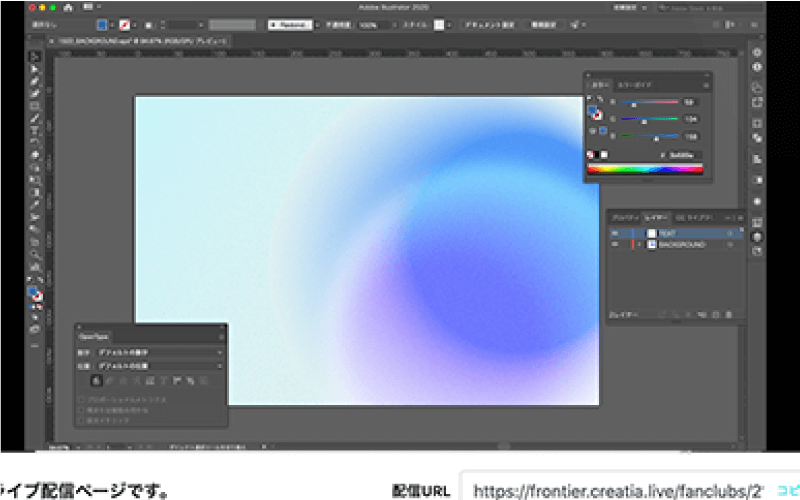Select the Rectangle tool
Image resolution: width=800 pixels, height=500 pixels.
coord(35,106)
